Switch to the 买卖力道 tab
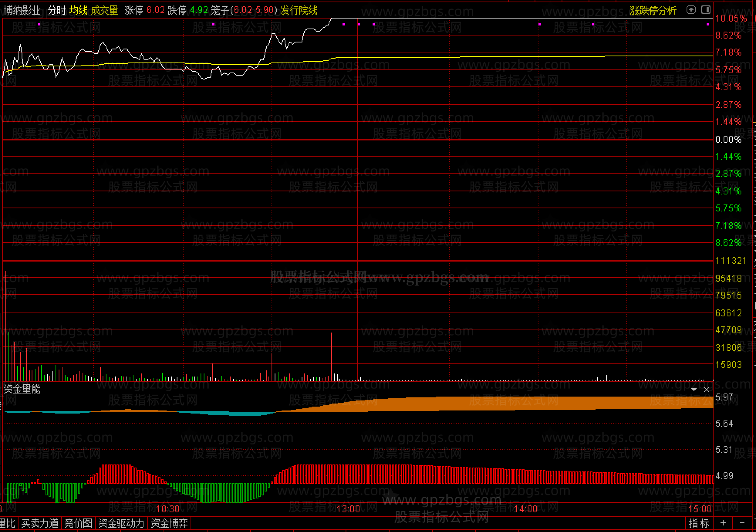 click(x=40, y=523)
